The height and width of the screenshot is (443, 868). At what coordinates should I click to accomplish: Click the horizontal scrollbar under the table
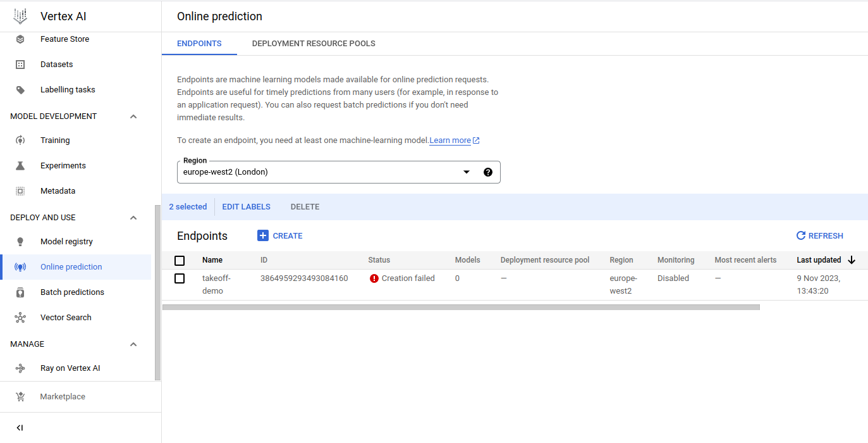click(461, 308)
